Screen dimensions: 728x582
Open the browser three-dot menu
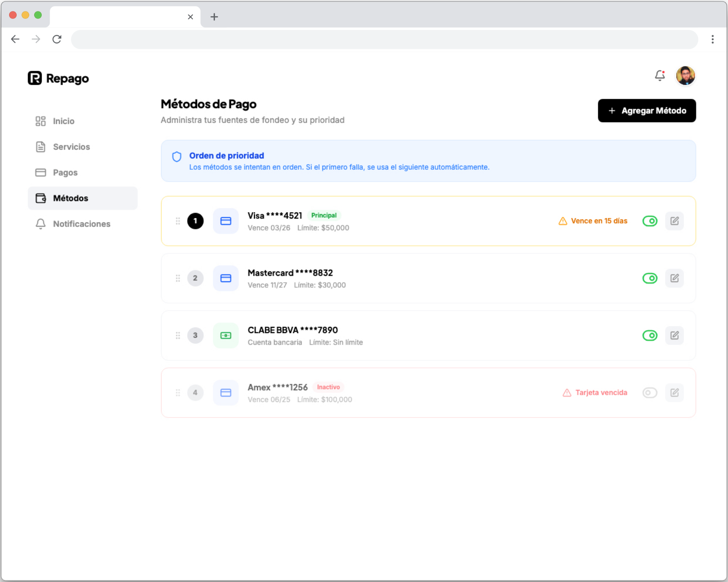click(713, 39)
